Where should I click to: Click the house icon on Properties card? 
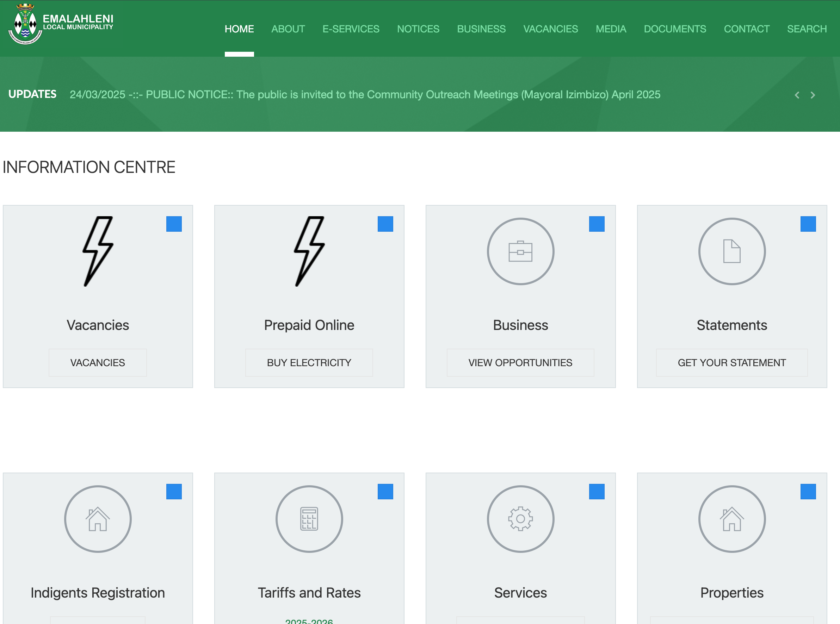pyautogui.click(x=731, y=519)
